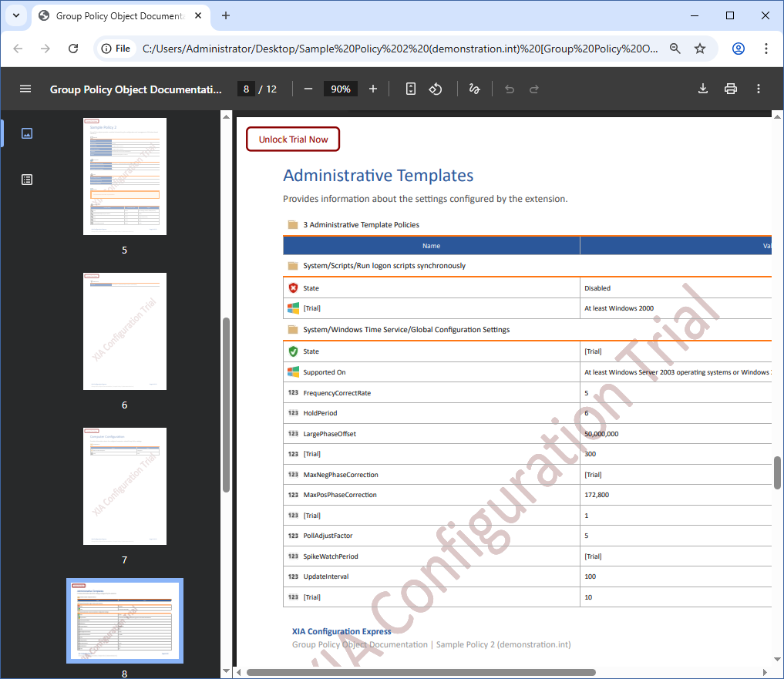The width and height of the screenshot is (784, 679).
Task: Redo the annotation
Action: coord(534,89)
